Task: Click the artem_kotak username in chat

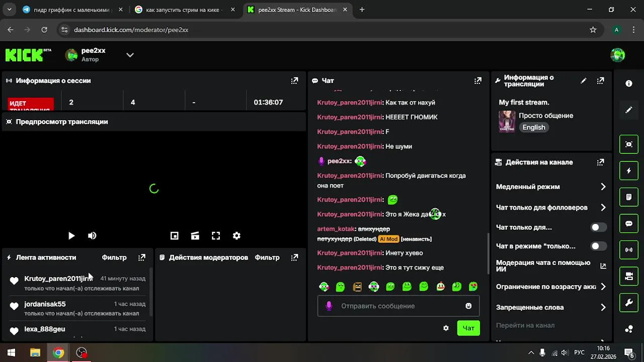Action: pos(336,229)
